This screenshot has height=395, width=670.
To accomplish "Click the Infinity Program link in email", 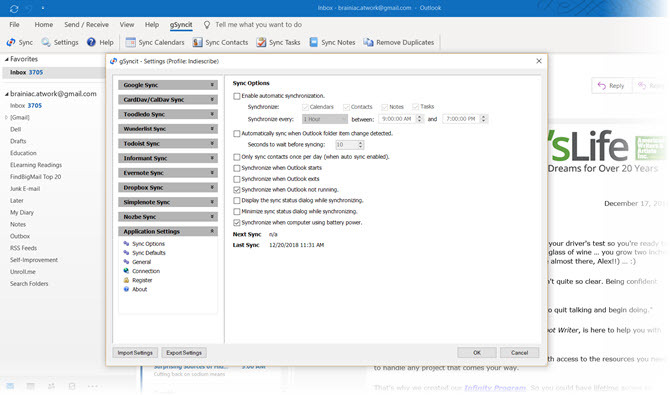I will 495,388.
